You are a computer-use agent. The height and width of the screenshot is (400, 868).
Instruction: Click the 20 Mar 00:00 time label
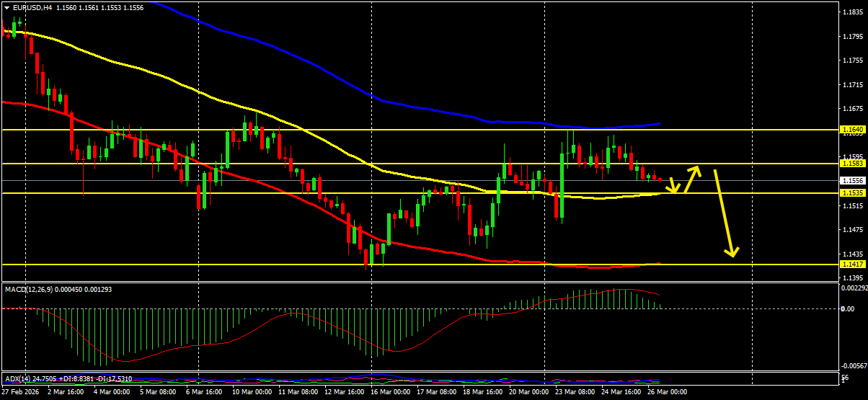(529, 392)
